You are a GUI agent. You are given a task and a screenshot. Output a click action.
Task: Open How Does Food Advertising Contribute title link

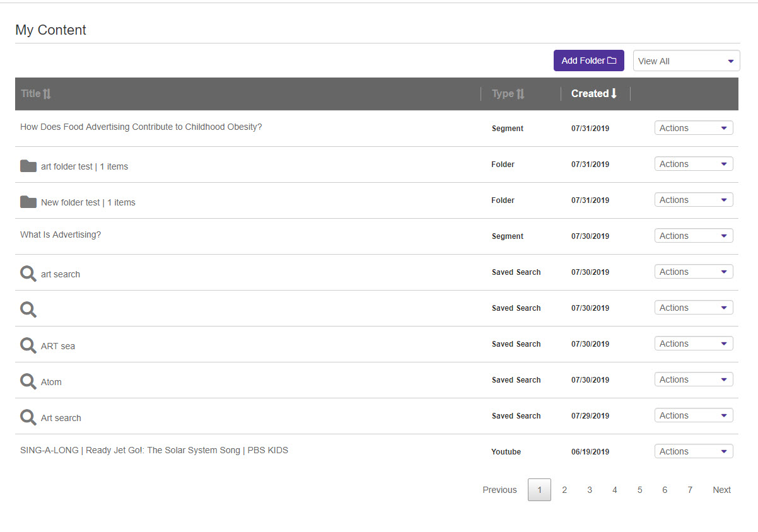tap(141, 127)
